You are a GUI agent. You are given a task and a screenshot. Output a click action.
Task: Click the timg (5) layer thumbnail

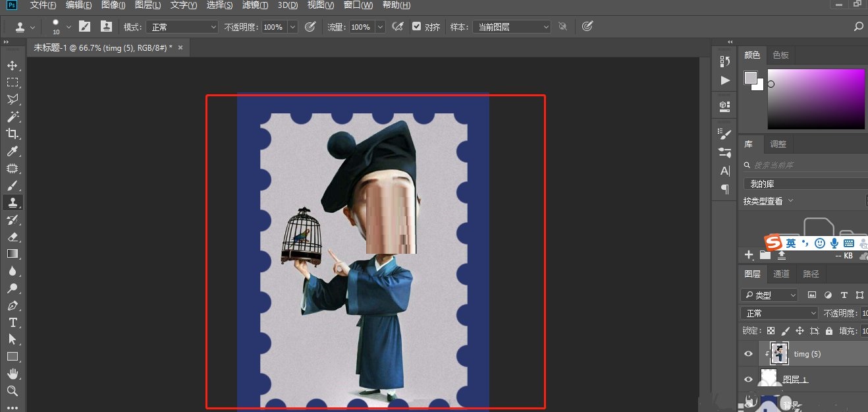(x=779, y=354)
